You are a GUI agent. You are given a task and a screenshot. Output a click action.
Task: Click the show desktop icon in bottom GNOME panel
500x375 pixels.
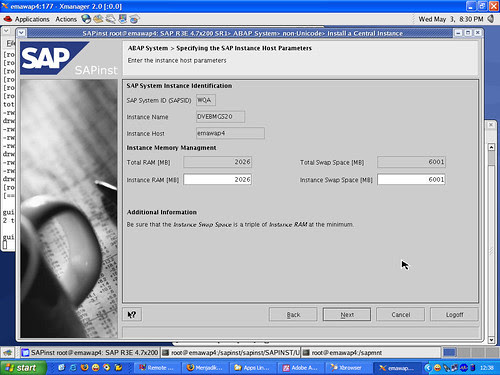pyautogui.click(x=8, y=352)
